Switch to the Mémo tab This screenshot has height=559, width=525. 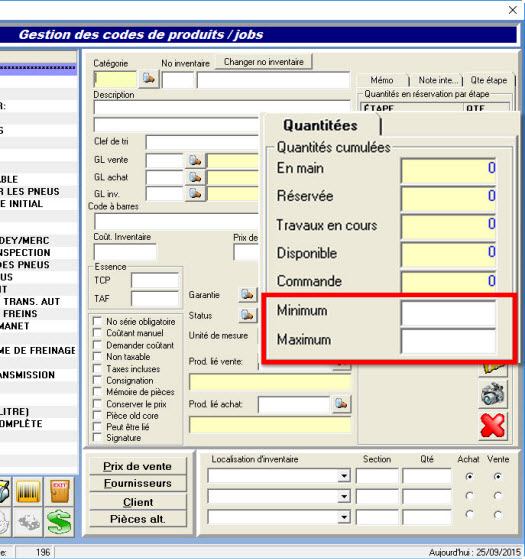pos(382,80)
